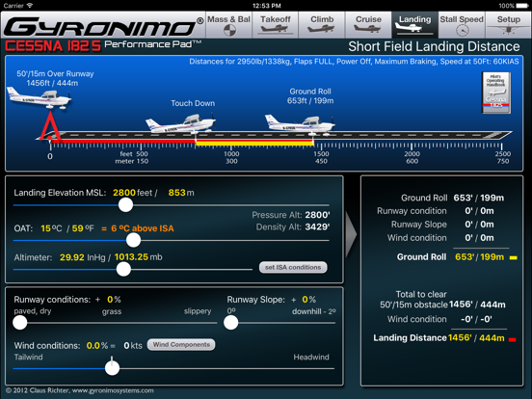The width and height of the screenshot is (532, 399).
Task: Open the Pilot's Operating Handbook icon
Action: 496,93
